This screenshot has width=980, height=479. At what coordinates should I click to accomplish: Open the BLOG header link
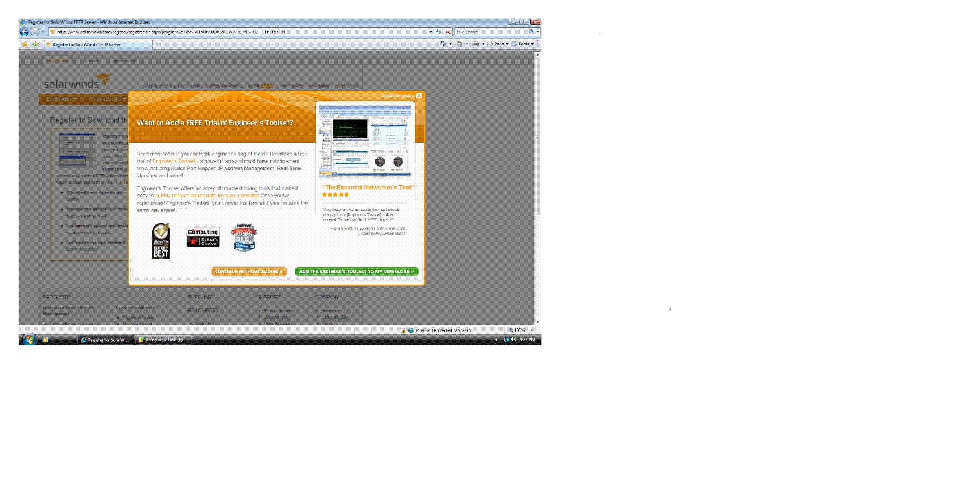click(x=253, y=86)
